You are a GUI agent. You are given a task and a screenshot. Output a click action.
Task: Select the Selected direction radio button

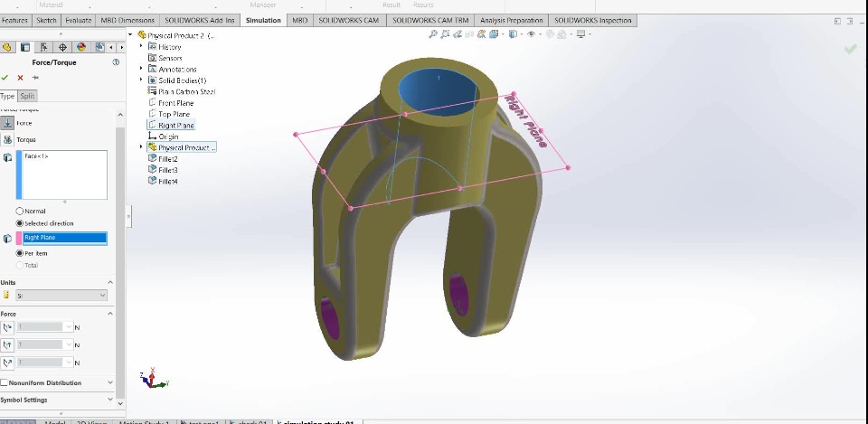[20, 223]
